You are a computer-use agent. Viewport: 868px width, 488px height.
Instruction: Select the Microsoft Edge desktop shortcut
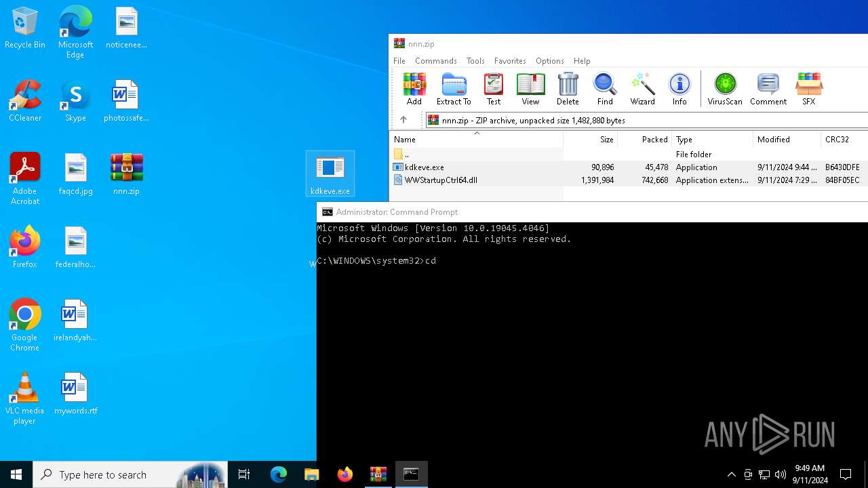[x=75, y=33]
